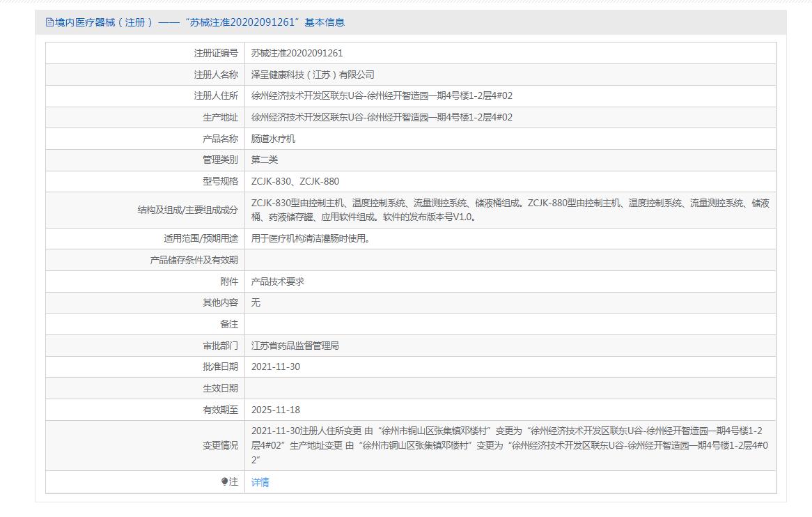Click approval department 江苏省药品监督管理局
The image size is (812, 517).
[295, 346]
